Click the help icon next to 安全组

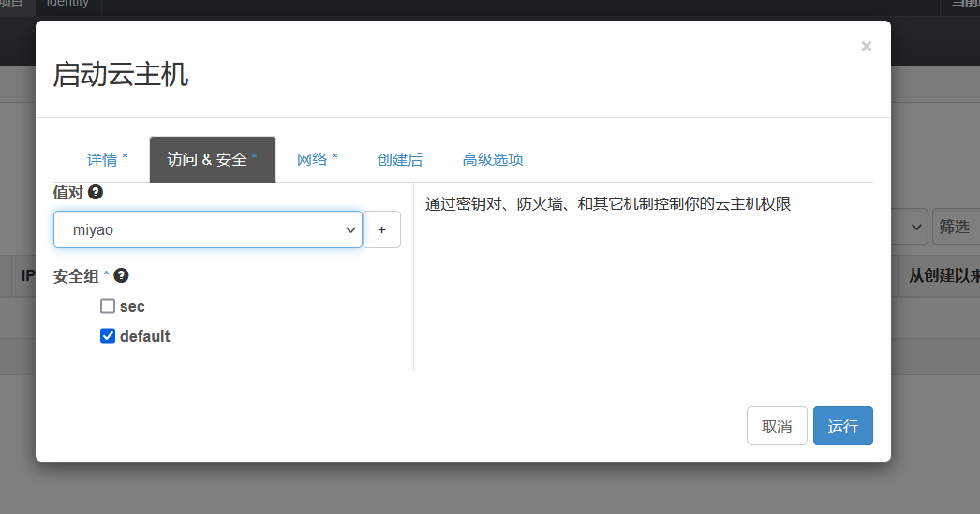[121, 275]
